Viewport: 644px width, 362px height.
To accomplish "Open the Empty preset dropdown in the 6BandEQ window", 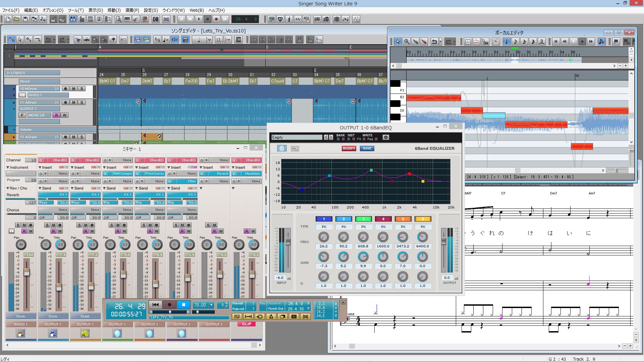I will 297,137.
